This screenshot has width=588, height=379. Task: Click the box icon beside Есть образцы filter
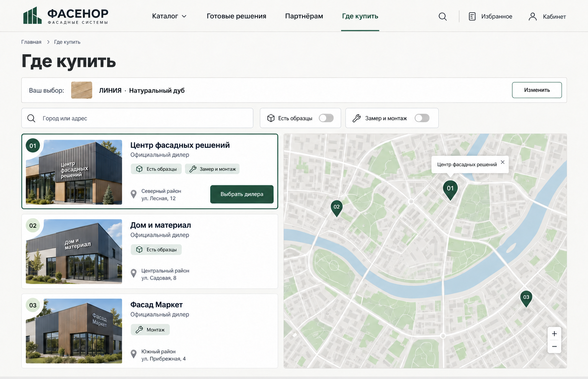(271, 118)
